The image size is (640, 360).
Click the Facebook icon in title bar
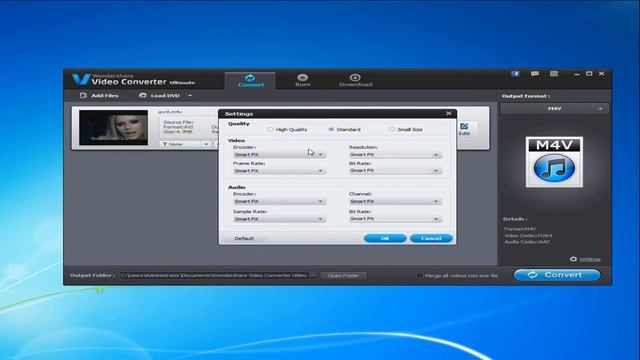point(515,74)
